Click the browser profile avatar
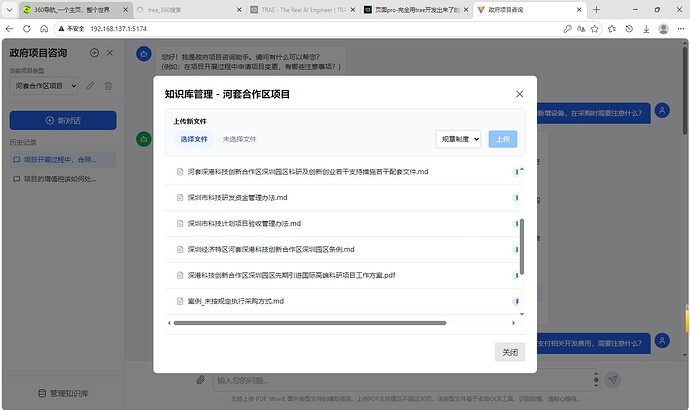The image size is (690, 410). point(664,29)
